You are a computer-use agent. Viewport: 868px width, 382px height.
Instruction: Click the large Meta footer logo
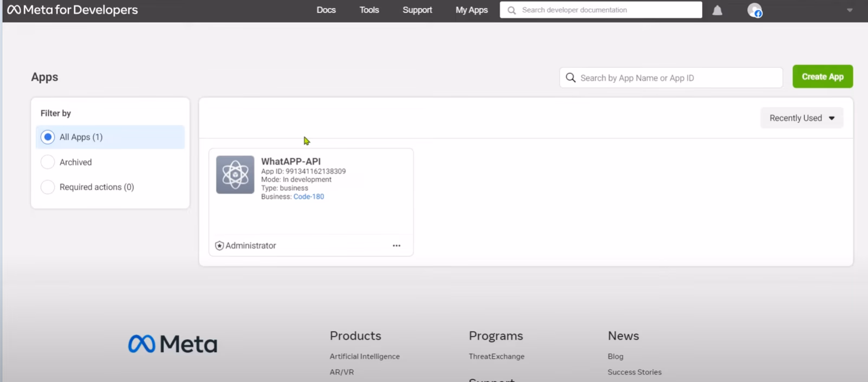click(173, 344)
